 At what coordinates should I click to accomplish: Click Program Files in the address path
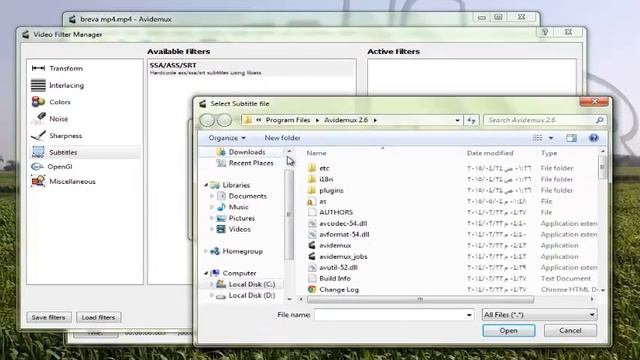point(288,120)
